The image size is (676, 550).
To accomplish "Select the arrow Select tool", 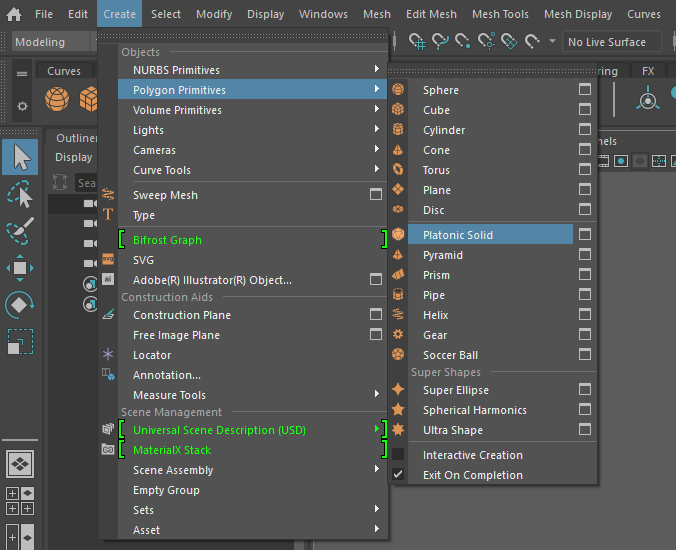I will click(20, 157).
